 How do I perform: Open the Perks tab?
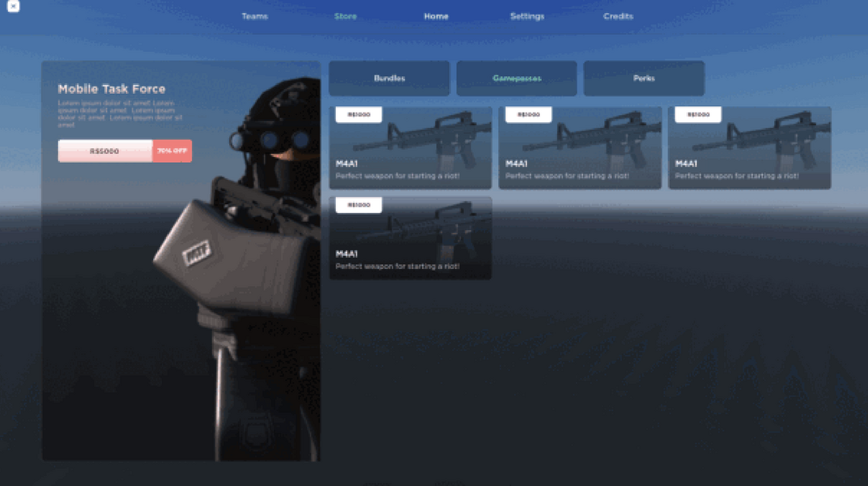pyautogui.click(x=644, y=79)
